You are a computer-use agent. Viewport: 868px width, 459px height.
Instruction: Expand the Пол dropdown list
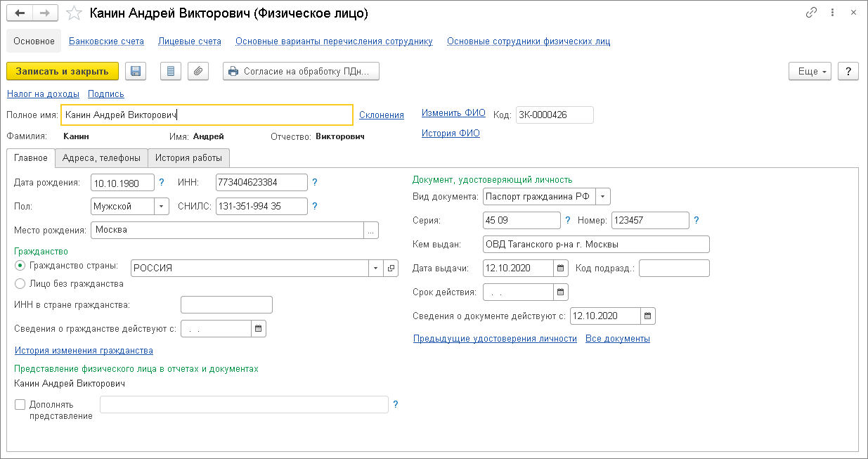tap(162, 207)
